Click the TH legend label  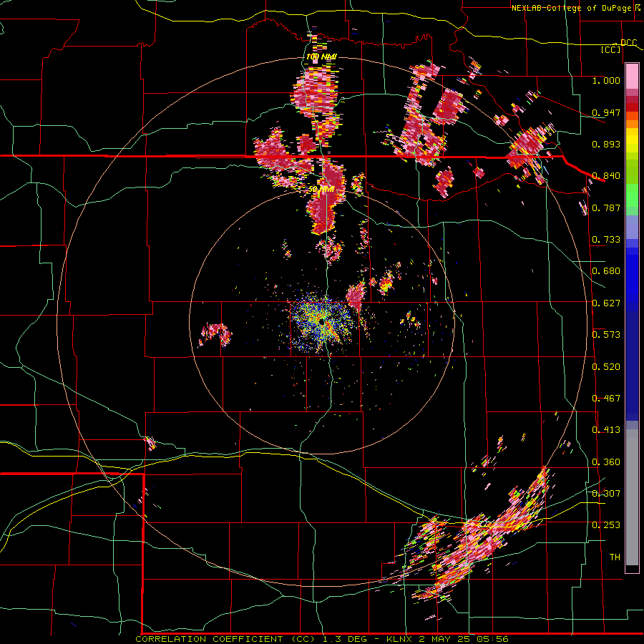[615, 557]
